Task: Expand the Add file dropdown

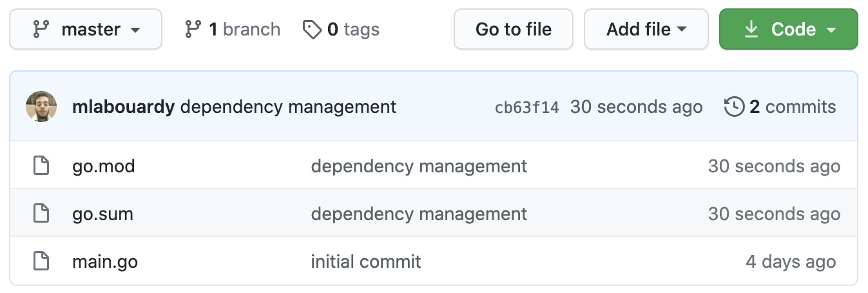Action: tap(646, 29)
